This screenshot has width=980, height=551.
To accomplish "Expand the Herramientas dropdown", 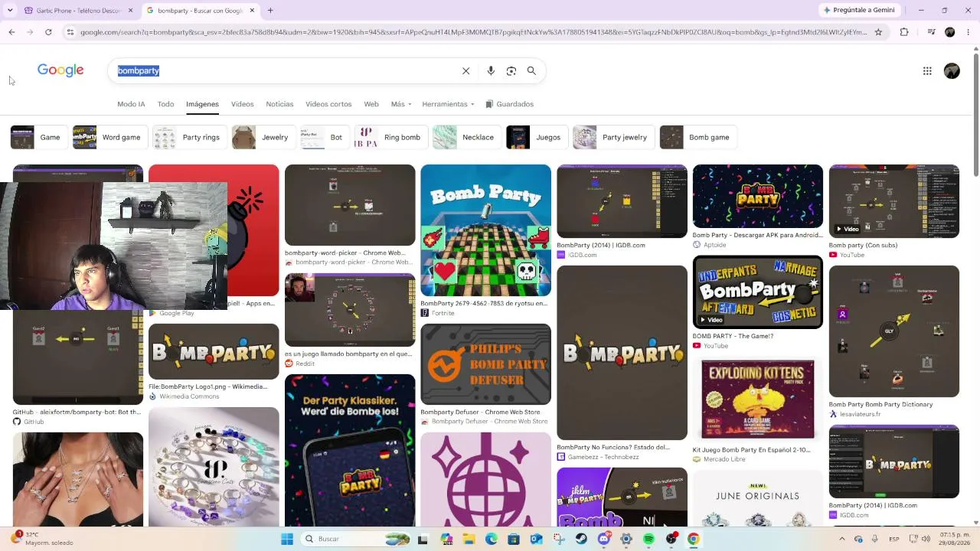I will coord(448,104).
